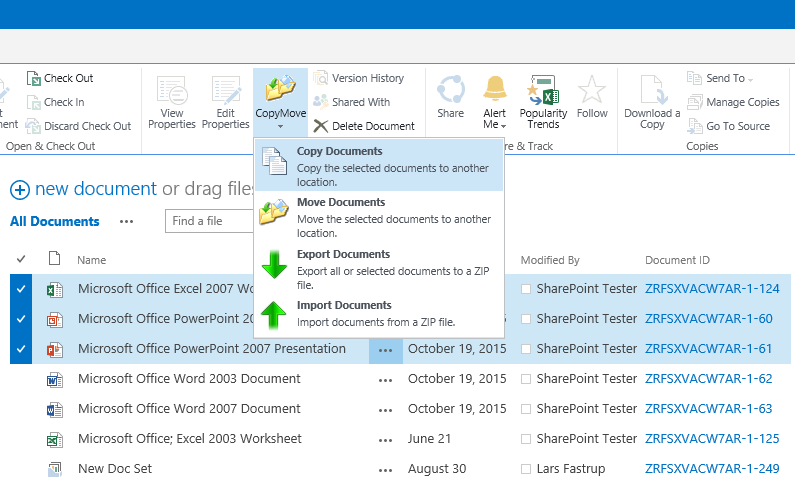Click the June 21 modified date

(429, 439)
